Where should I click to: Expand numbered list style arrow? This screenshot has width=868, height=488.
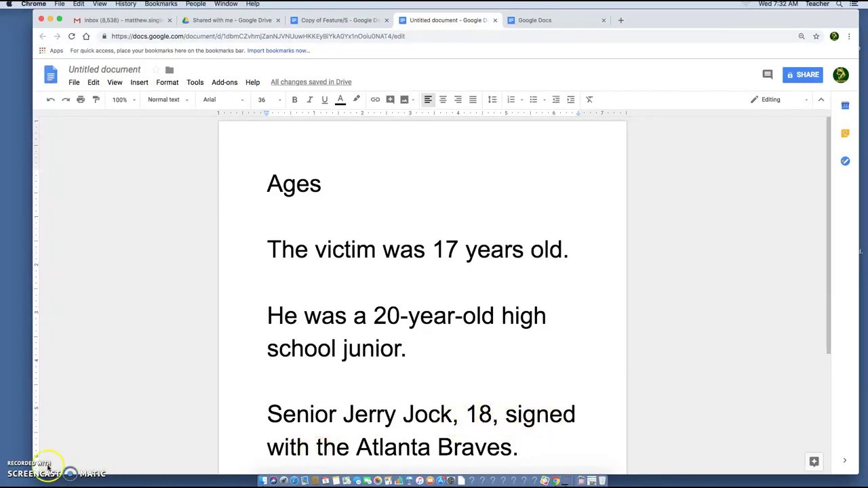521,100
